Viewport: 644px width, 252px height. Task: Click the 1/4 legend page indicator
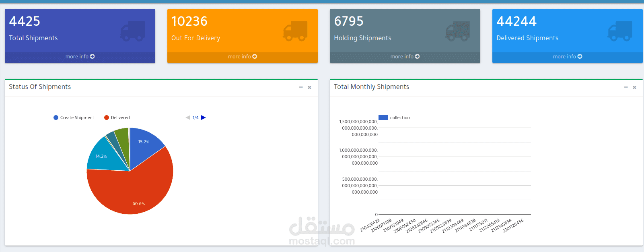pyautogui.click(x=195, y=118)
